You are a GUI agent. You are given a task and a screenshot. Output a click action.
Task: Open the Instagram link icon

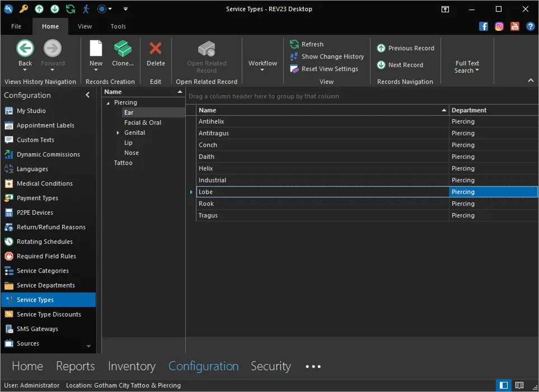click(x=499, y=26)
